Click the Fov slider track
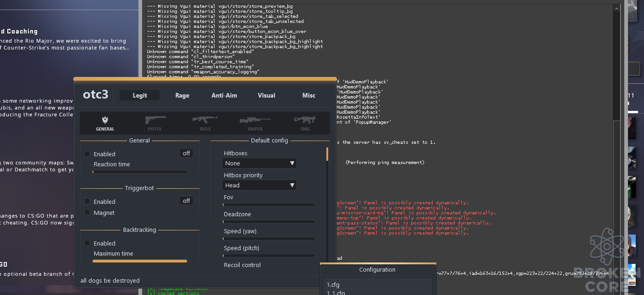Screen dimensions: 644x295 pyautogui.click(x=269, y=205)
